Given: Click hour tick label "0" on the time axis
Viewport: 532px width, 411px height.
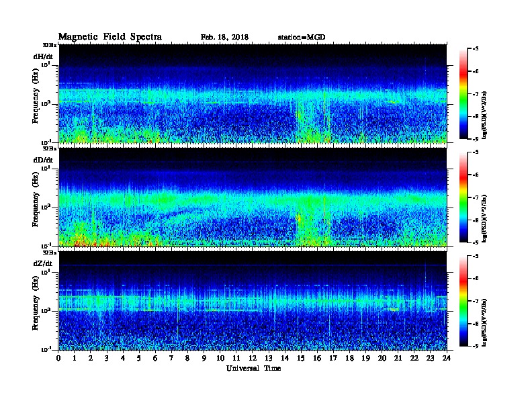Looking at the screenshot, I should tap(58, 358).
